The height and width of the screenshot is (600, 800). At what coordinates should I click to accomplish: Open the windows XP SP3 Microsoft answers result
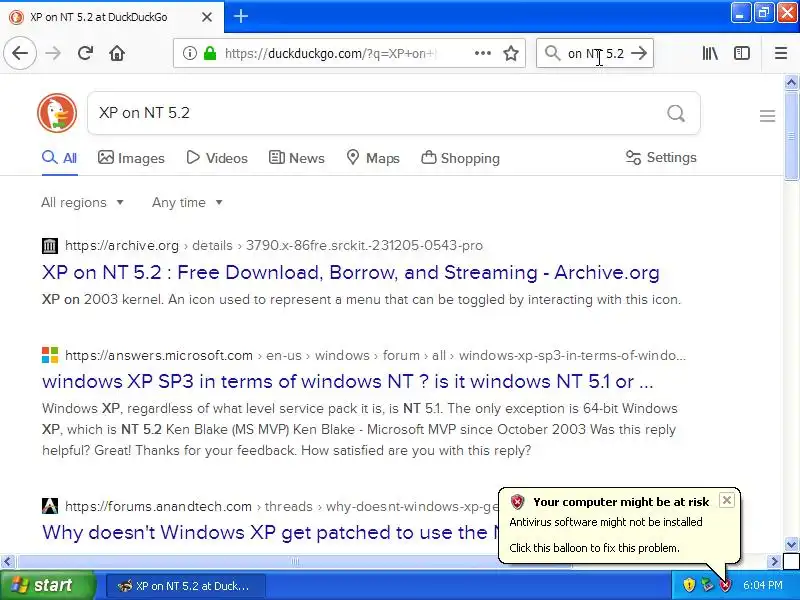347,382
